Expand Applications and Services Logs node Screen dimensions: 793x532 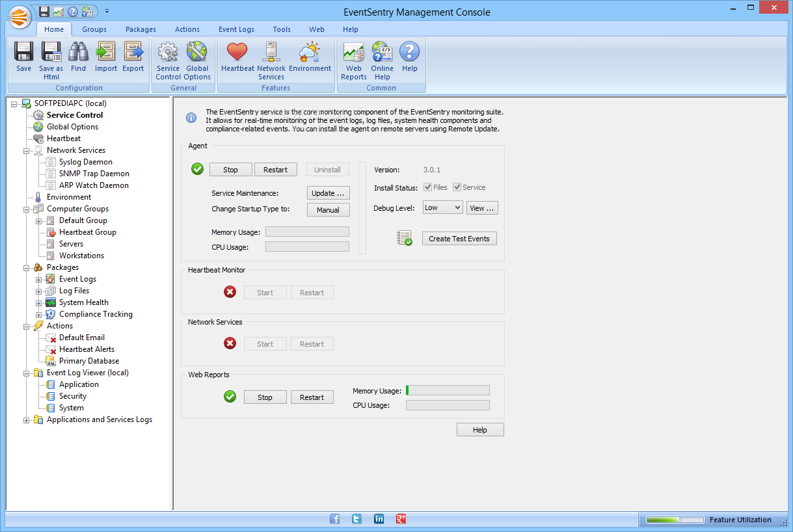coord(27,419)
